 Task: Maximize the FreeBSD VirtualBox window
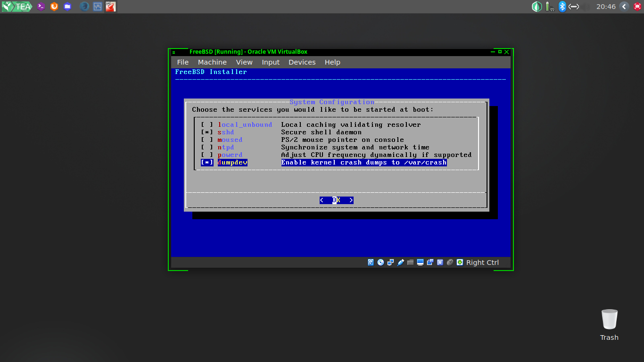coord(500,52)
